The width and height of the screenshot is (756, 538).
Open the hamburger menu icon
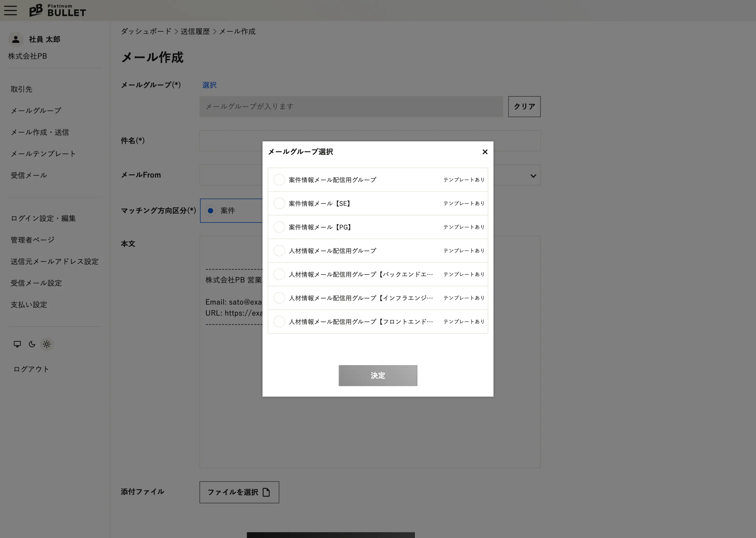click(10, 10)
